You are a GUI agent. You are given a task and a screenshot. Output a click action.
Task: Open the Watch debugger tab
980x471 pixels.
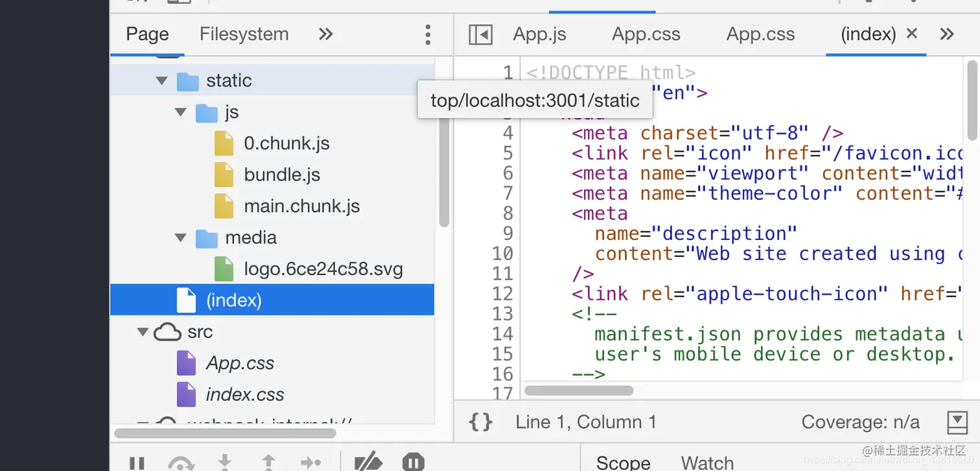tap(707, 463)
